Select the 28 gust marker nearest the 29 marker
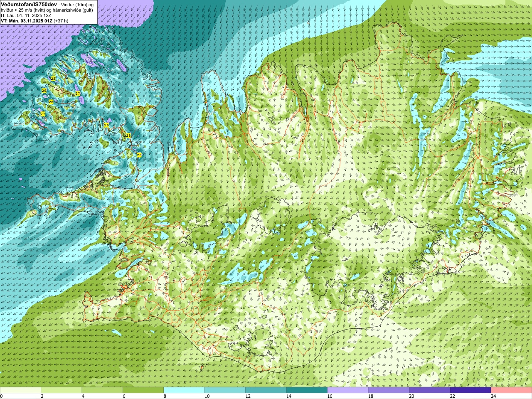The width and height of the screenshot is (532, 399). click(x=51, y=102)
